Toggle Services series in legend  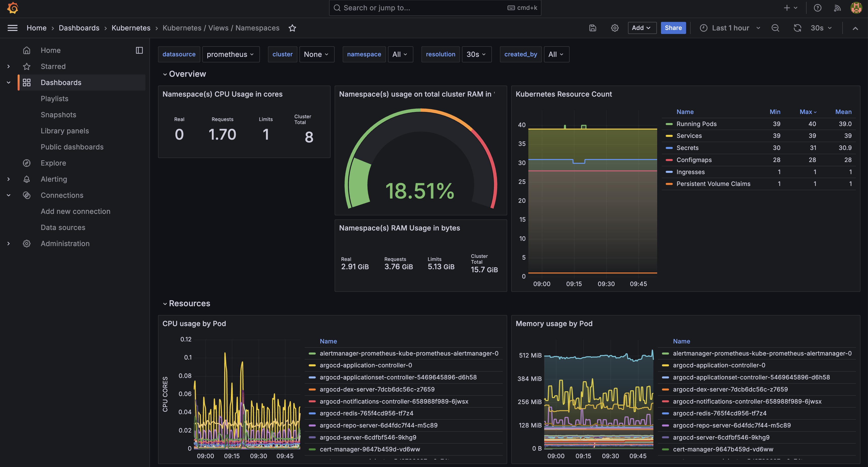pyautogui.click(x=689, y=136)
